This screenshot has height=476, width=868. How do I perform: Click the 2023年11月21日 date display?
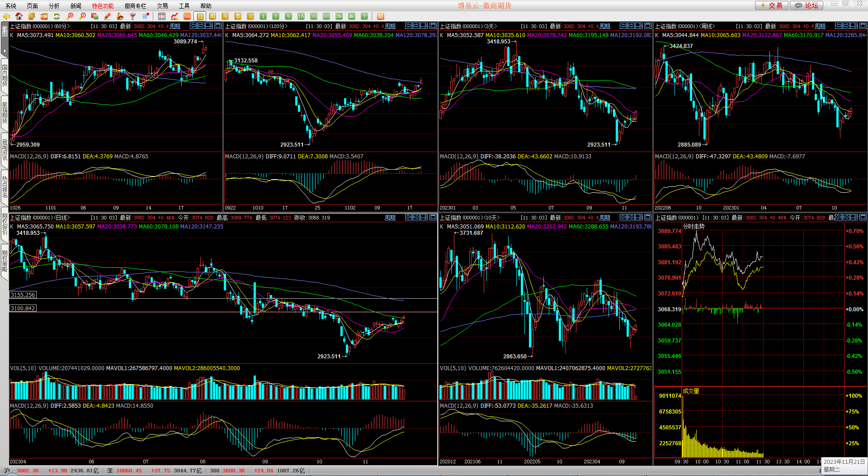844,462
